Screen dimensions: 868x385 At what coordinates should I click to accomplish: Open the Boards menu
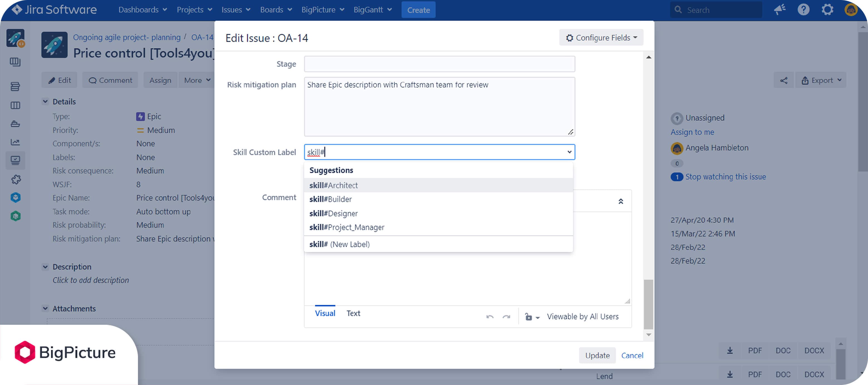pos(276,9)
